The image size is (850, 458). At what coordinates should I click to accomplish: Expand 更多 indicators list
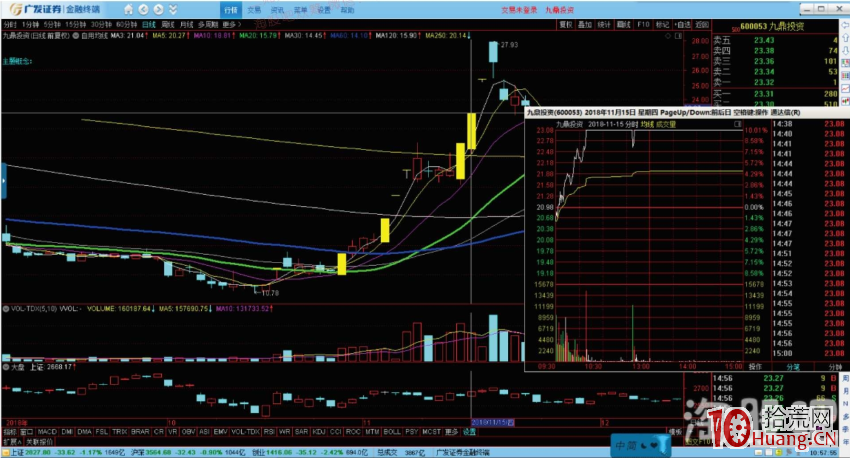pyautogui.click(x=452, y=431)
